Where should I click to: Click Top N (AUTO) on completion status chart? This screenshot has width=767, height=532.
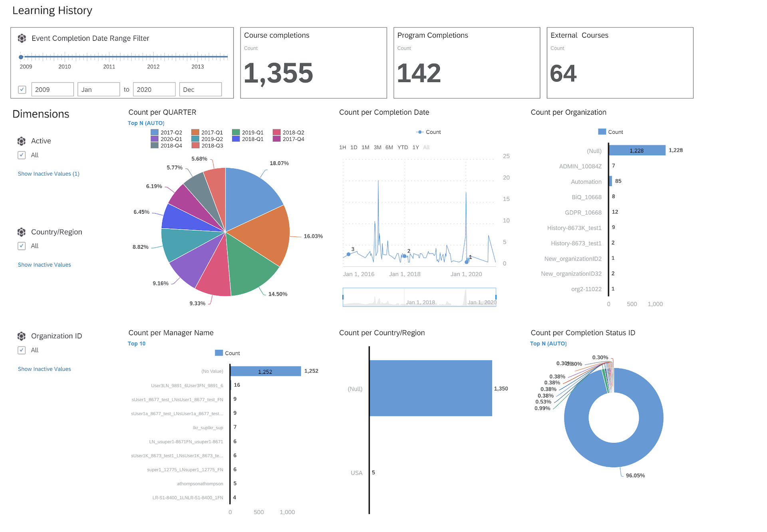click(548, 343)
